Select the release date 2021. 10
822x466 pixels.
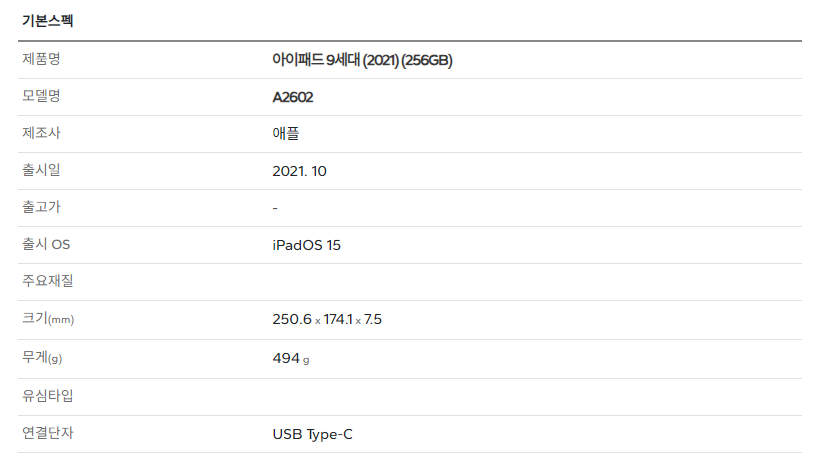(299, 171)
